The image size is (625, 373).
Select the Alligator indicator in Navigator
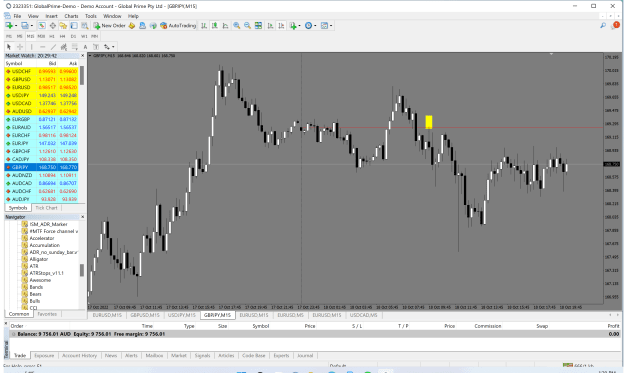[39, 259]
